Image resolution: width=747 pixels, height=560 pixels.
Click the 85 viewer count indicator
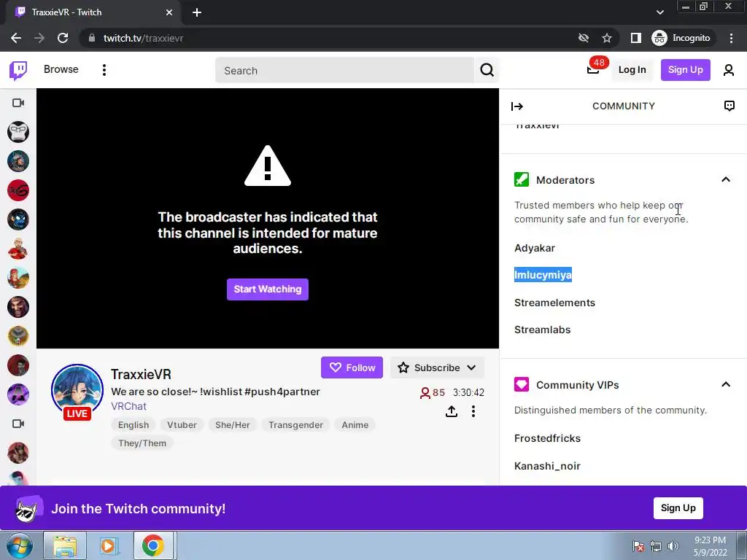432,393
